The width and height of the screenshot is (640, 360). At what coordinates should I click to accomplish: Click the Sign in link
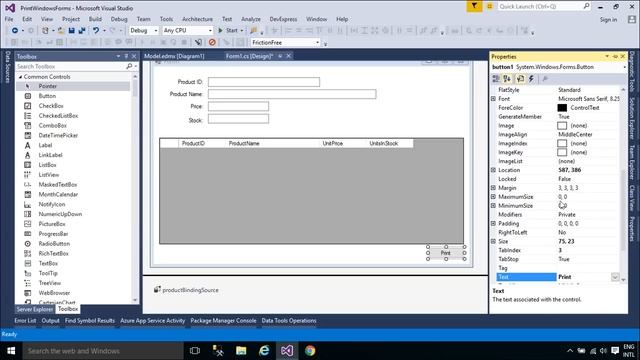tap(608, 20)
